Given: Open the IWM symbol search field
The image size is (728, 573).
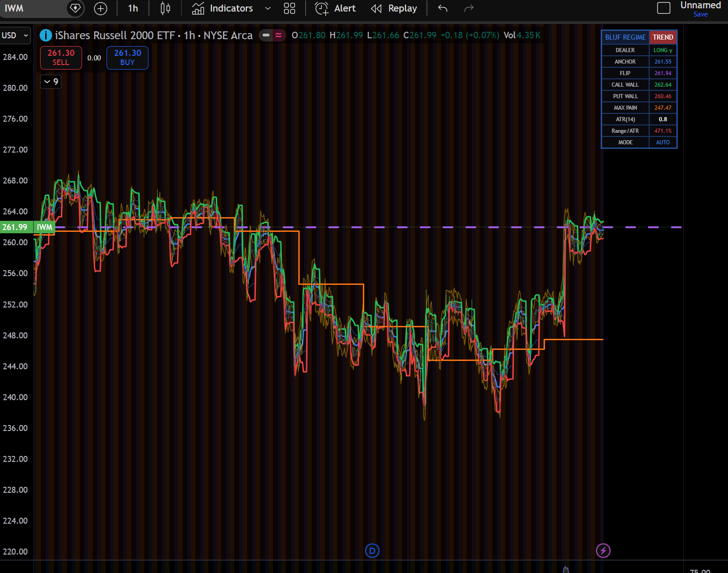Looking at the screenshot, I should [x=33, y=8].
